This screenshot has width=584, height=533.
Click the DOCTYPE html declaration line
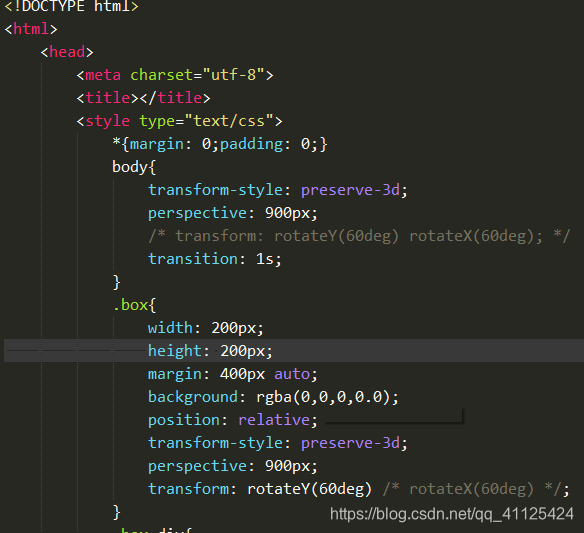coord(71,6)
